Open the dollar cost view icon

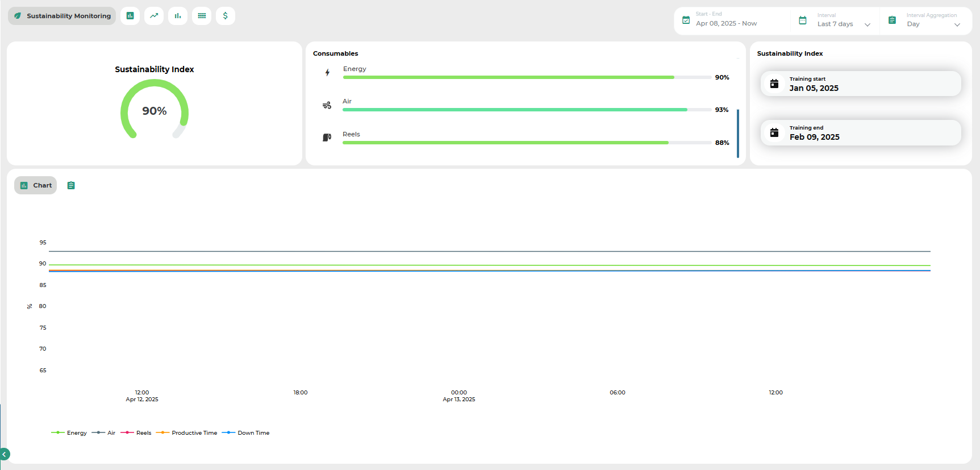coord(226,16)
